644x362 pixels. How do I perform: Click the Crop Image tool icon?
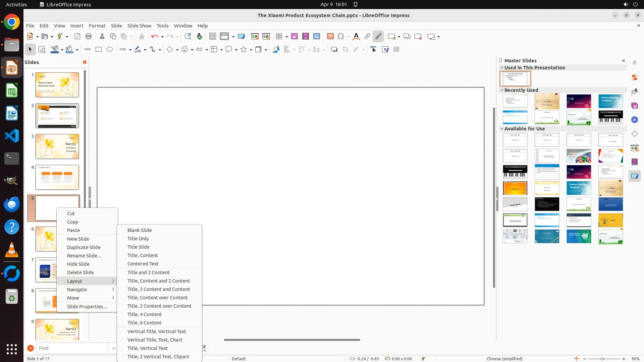pos(345,50)
